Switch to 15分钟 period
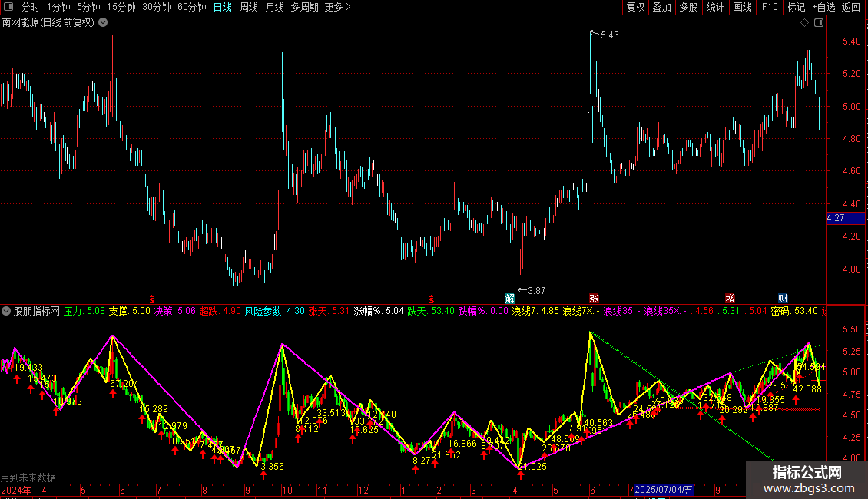 tap(121, 7)
